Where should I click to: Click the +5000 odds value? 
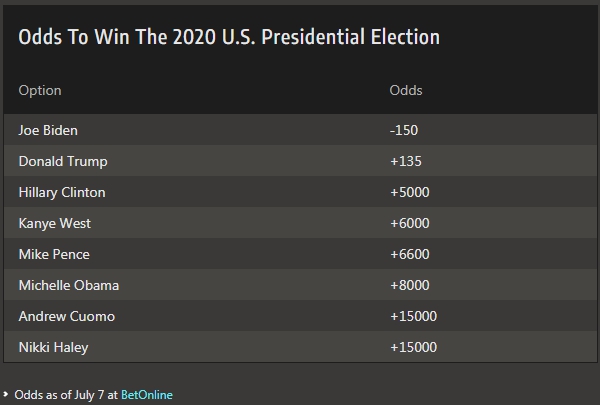pos(409,192)
